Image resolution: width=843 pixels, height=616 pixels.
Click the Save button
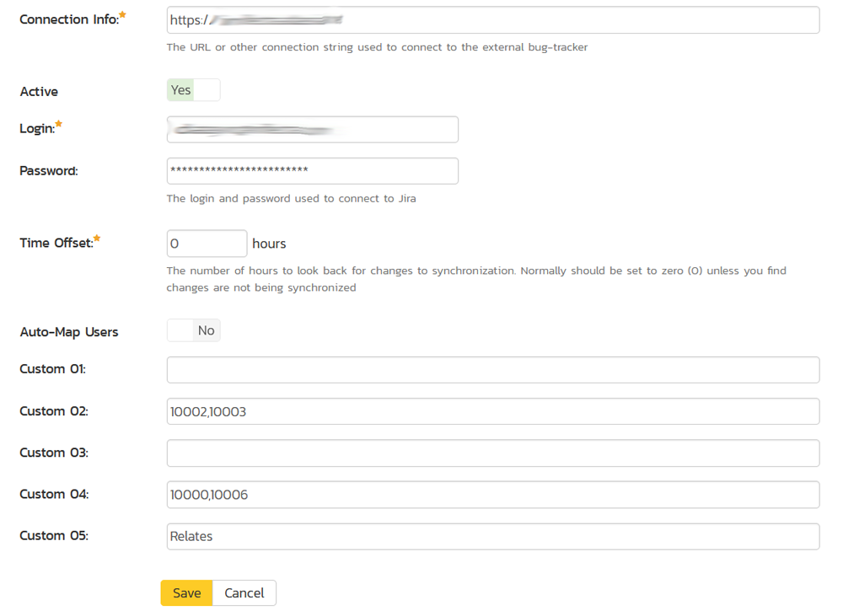(x=185, y=592)
